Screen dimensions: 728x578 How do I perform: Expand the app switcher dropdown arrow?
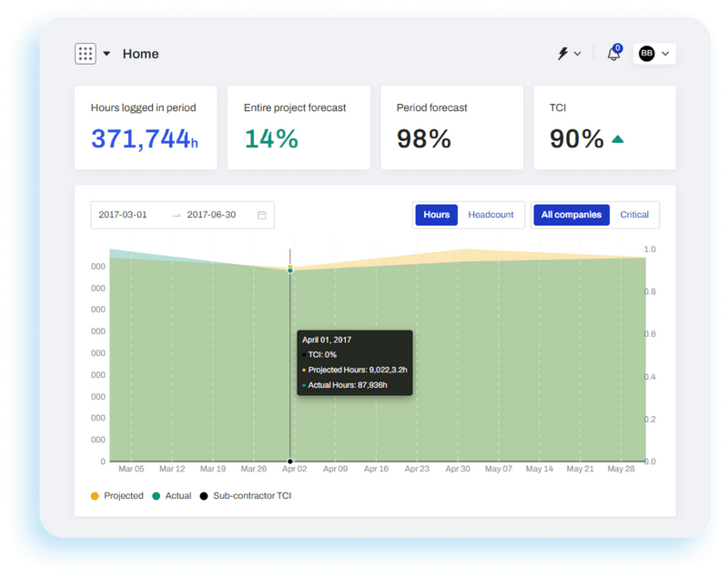105,53
